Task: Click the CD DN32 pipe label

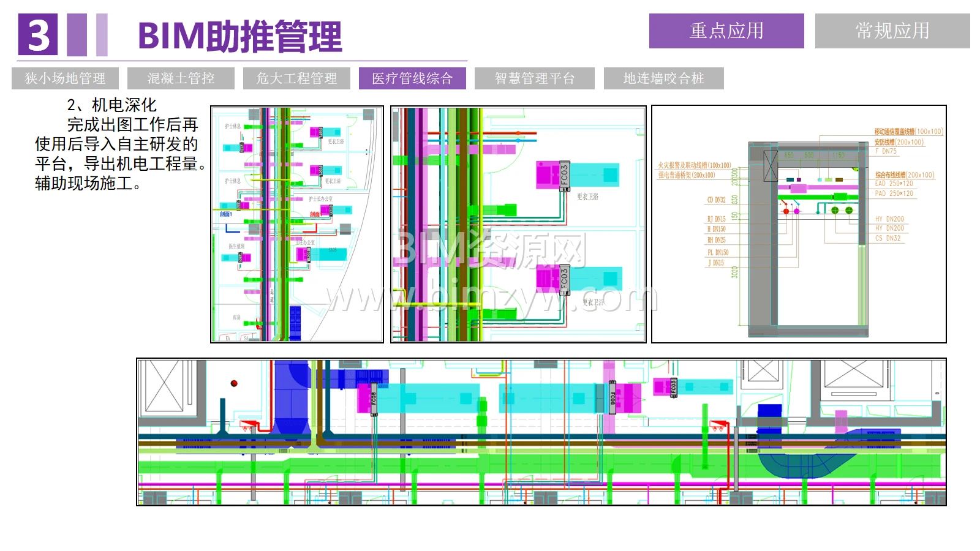Action: [716, 200]
